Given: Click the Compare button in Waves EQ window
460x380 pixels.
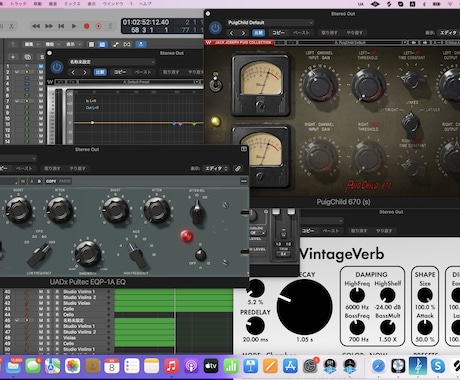Looking at the screenshot, I should tap(100, 72).
